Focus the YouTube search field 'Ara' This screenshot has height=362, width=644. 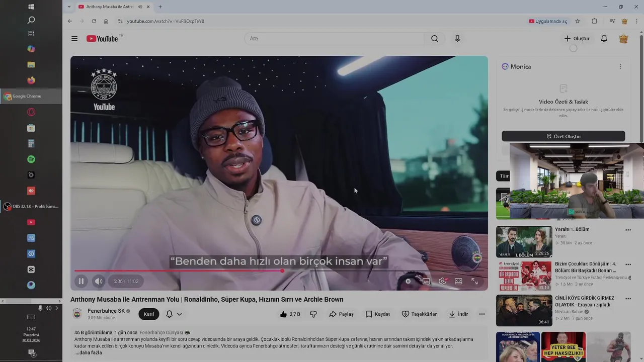coord(335,39)
